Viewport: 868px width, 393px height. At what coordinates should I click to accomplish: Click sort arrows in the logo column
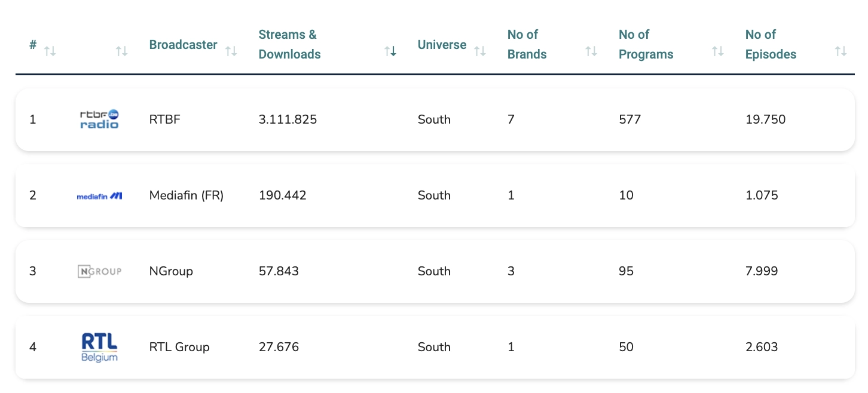click(122, 51)
